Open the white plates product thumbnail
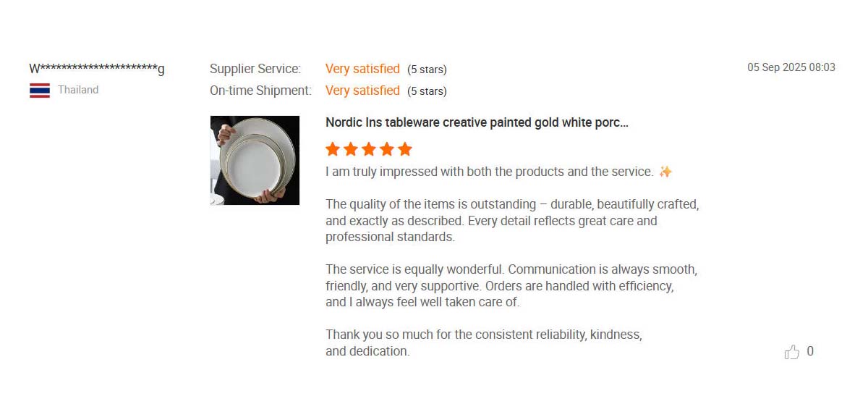Screen dimensions: 868x420 (x=255, y=160)
